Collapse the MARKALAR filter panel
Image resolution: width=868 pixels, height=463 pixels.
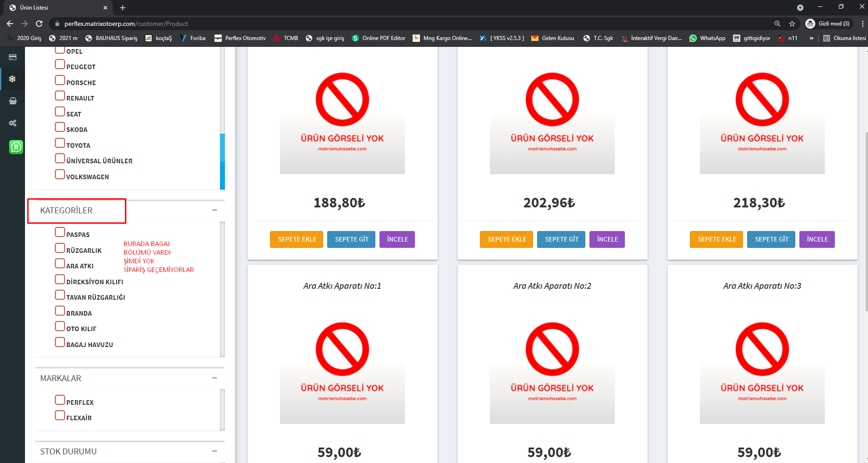pyautogui.click(x=215, y=378)
